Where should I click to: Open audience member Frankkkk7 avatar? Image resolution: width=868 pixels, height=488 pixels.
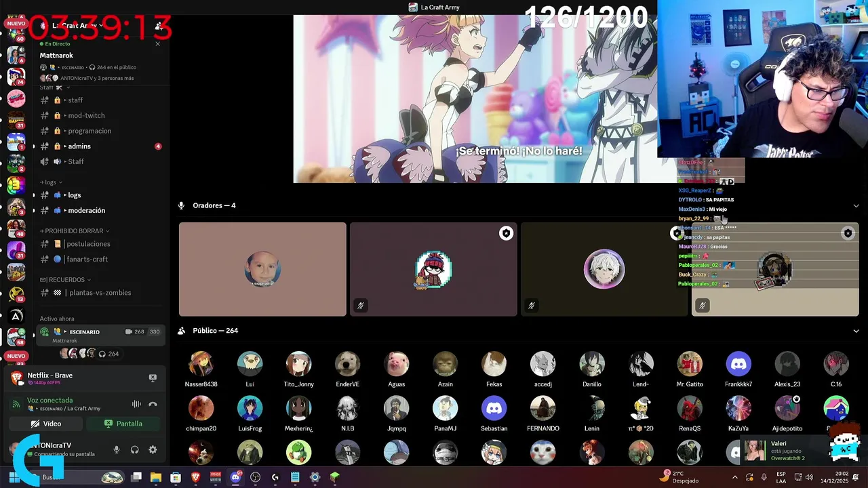pos(738,364)
